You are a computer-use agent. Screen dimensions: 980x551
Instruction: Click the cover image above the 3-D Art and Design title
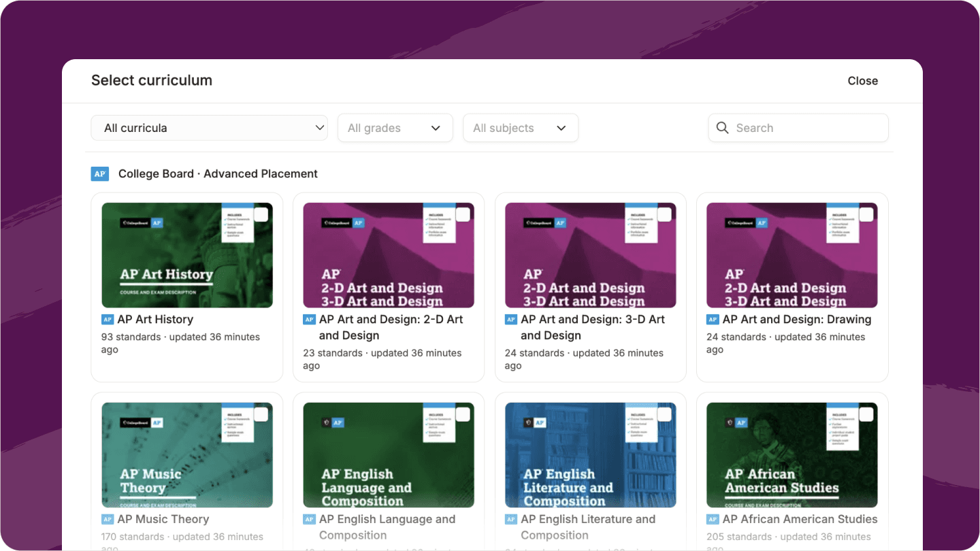(591, 255)
